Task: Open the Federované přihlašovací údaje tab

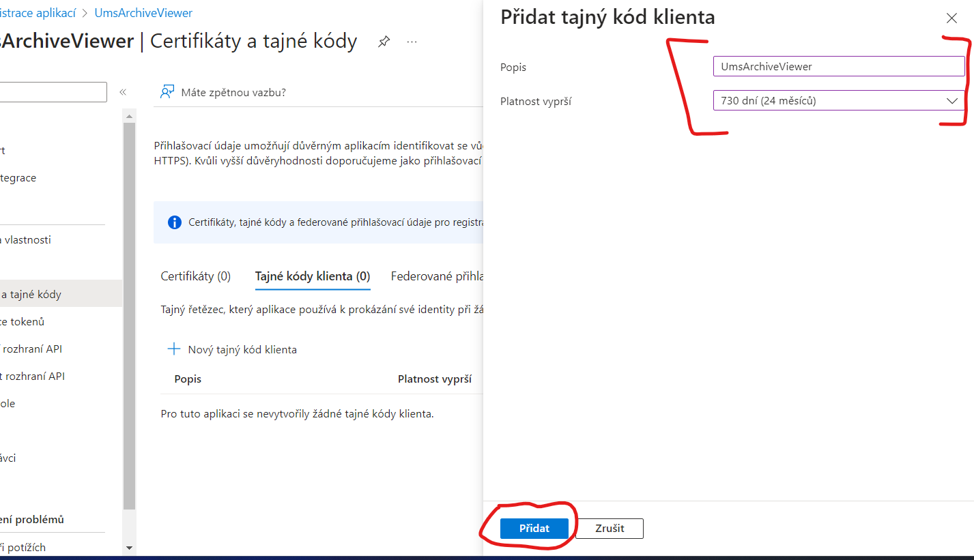Action: pyautogui.click(x=437, y=276)
